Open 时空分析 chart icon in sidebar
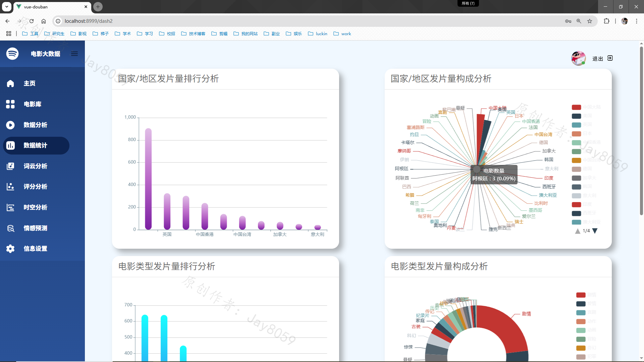644x362 pixels. coord(10,207)
